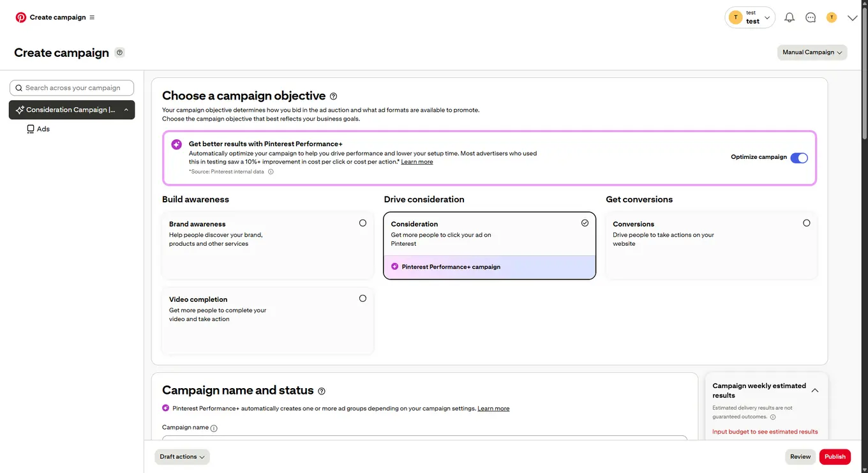Viewport: 868px width, 473px height.
Task: Open the hamburger menu beside Create campaign
Action: 93,17
